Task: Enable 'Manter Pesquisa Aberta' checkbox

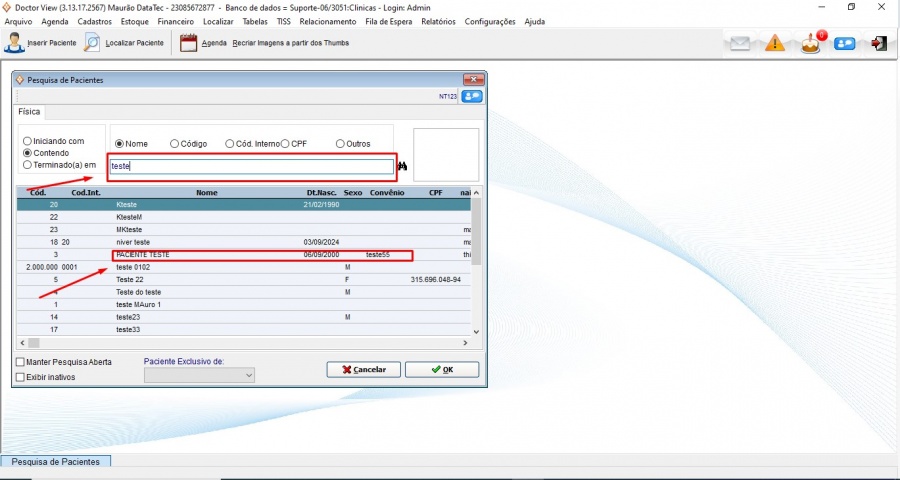Action: (21, 362)
